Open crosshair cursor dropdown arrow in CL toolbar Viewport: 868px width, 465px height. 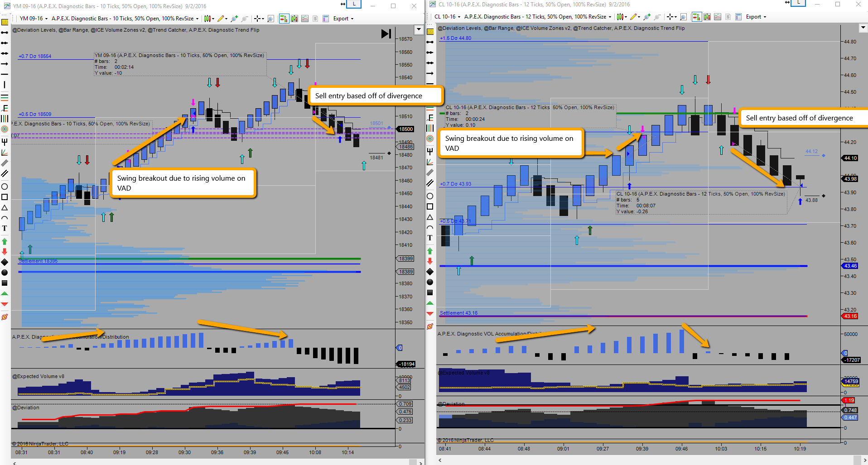pyautogui.click(x=676, y=17)
